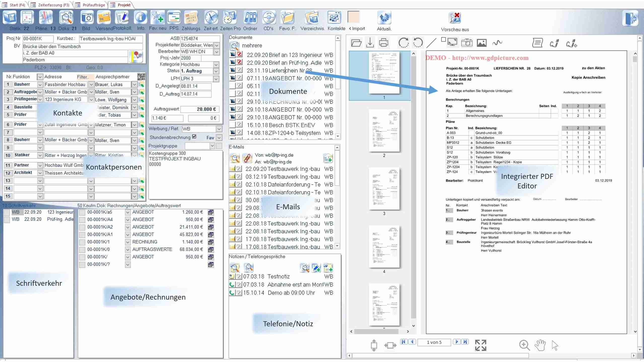Check the box for 00-0001K/A4
Screen dimensions: 644x362
coord(82,220)
